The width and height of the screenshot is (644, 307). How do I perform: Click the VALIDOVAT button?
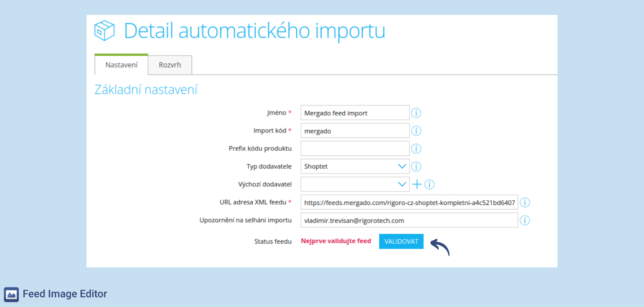tap(401, 241)
